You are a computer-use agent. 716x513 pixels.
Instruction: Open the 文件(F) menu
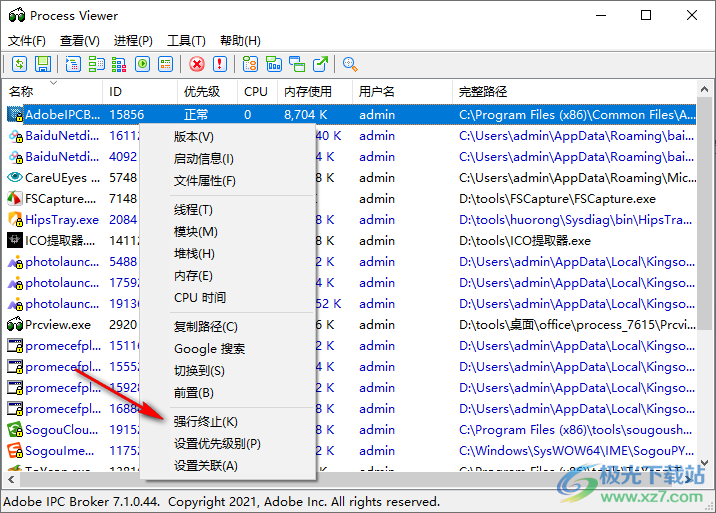tap(27, 41)
